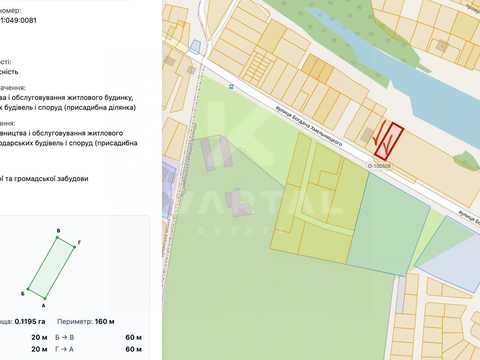Click the area value 0.1195 га
Viewport: 480px width, 360px height.
30,322
